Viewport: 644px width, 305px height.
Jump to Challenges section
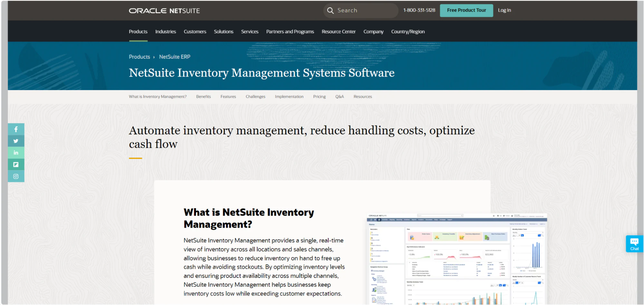(255, 97)
